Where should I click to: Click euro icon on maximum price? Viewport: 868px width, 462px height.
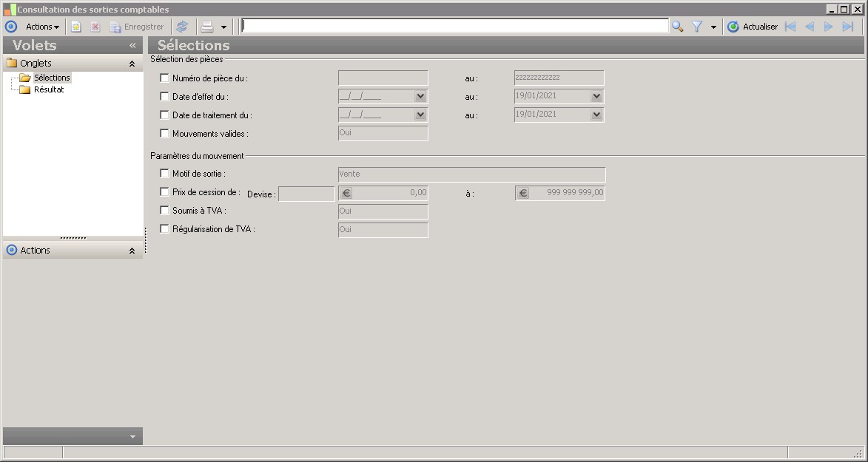(x=522, y=193)
